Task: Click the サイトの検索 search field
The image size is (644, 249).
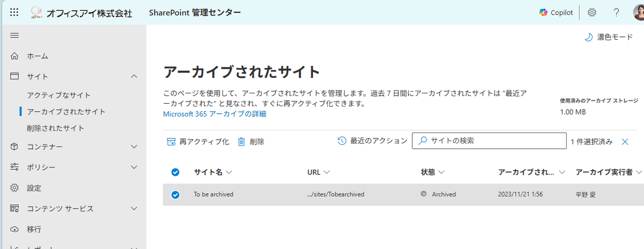Action: pyautogui.click(x=489, y=141)
